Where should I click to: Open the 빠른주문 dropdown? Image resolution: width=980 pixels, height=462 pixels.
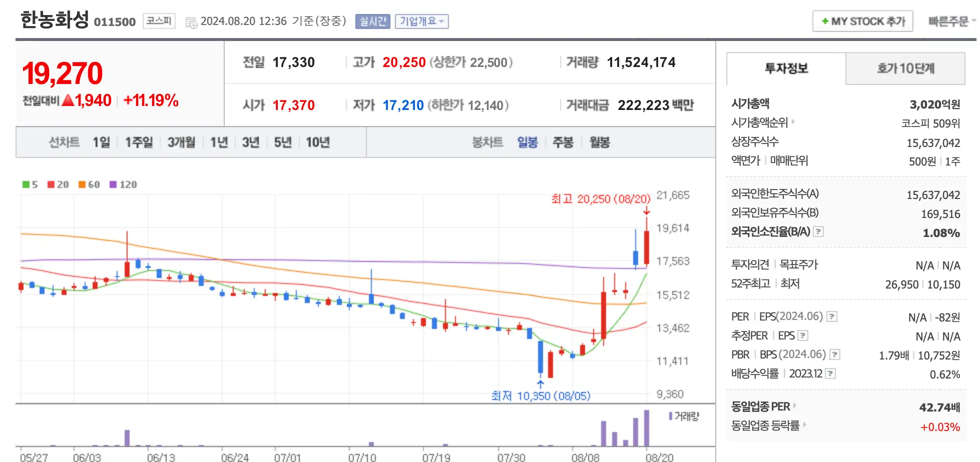coord(952,21)
